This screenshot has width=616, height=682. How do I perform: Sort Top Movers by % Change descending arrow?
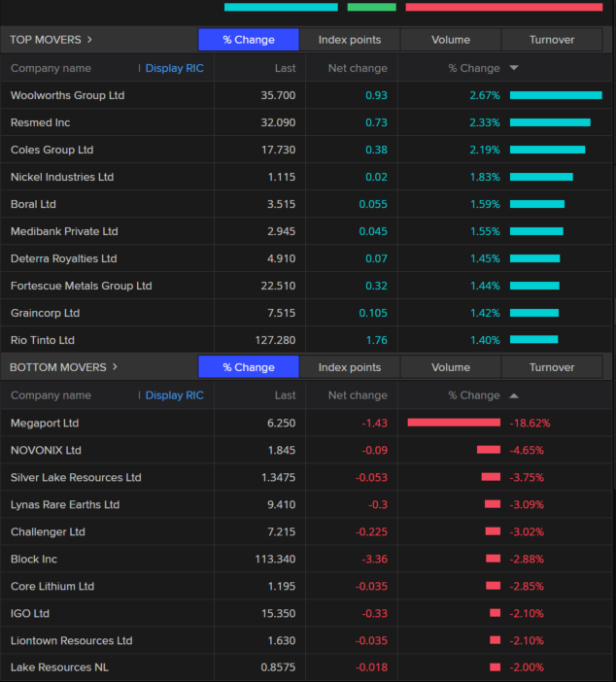coord(514,68)
